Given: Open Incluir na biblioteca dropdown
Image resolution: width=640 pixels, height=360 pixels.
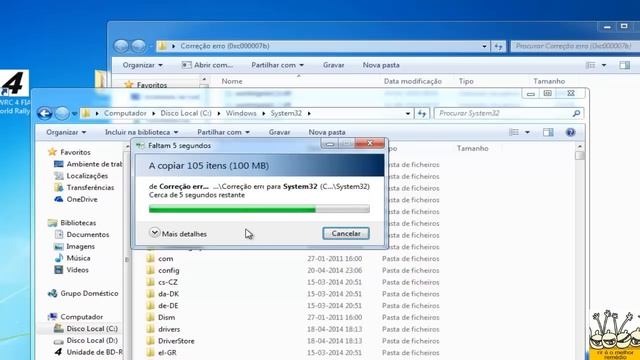Looking at the screenshot, I should click(x=141, y=132).
